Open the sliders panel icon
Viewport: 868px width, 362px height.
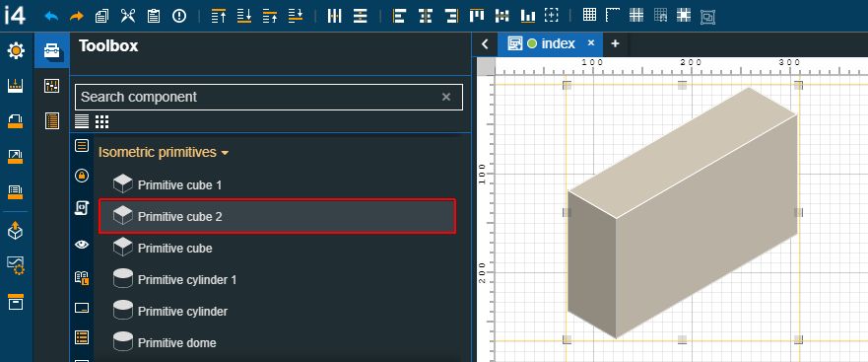coord(52,86)
